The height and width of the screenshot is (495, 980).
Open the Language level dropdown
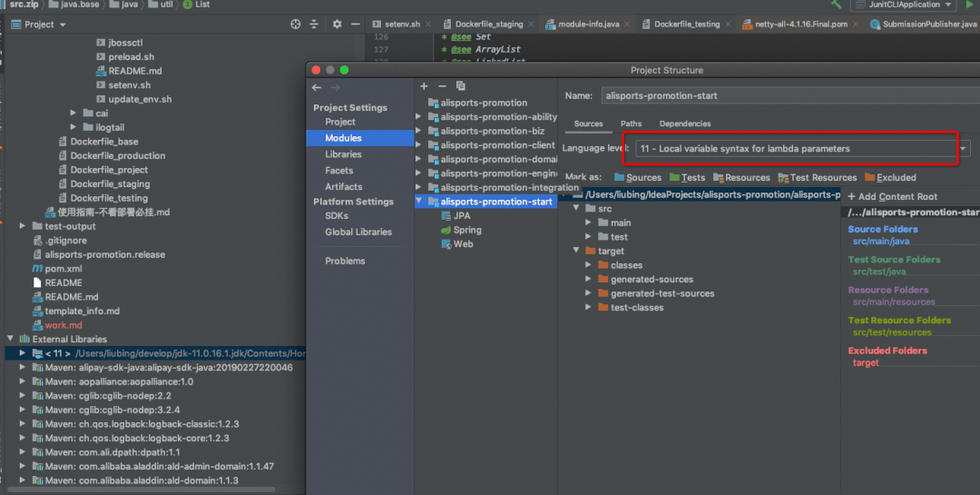(x=963, y=149)
